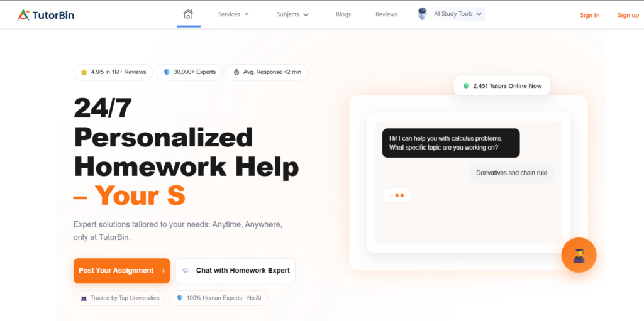Click the '24/7 Personalized Homework Help' heading
The height and width of the screenshot is (321, 644).
tap(186, 138)
